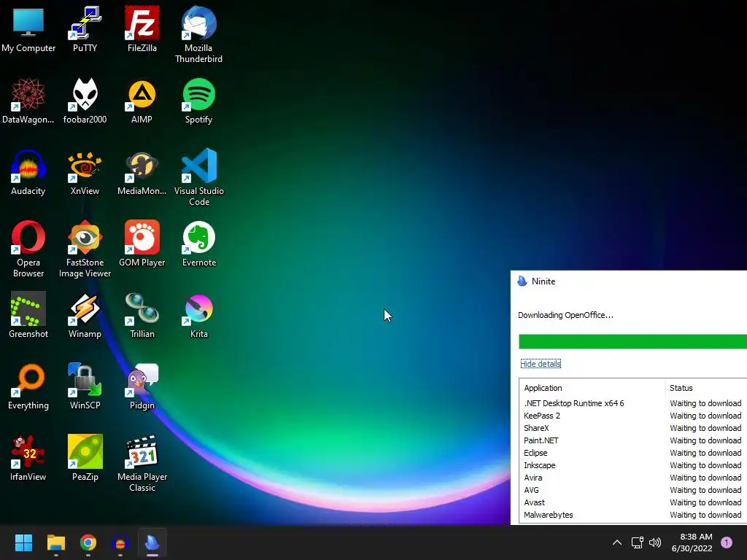Screen dimensions: 747x560
Task: Open the network status tray icon
Action: pos(637,542)
